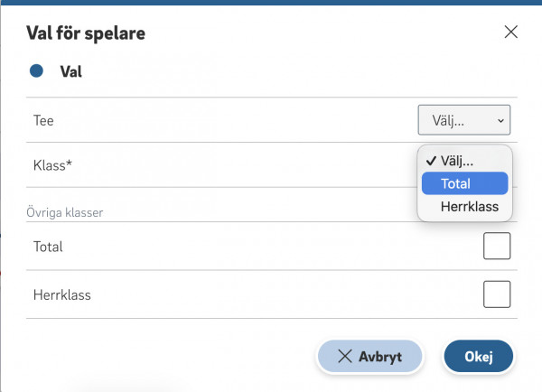This screenshot has width=542, height=392.
Task: Pick Herrklass in the open dropdown list
Action: (464, 207)
